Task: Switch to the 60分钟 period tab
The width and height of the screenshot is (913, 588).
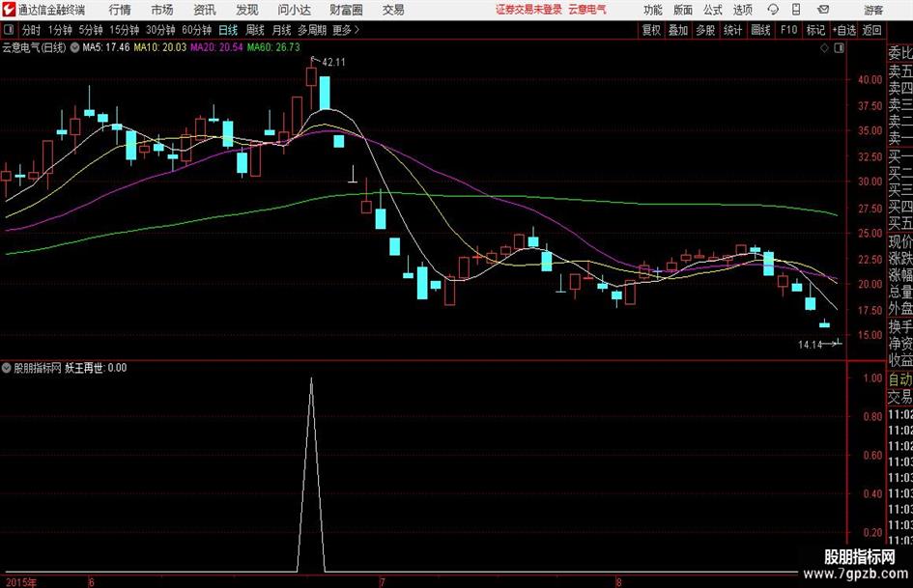Action: tap(197, 30)
